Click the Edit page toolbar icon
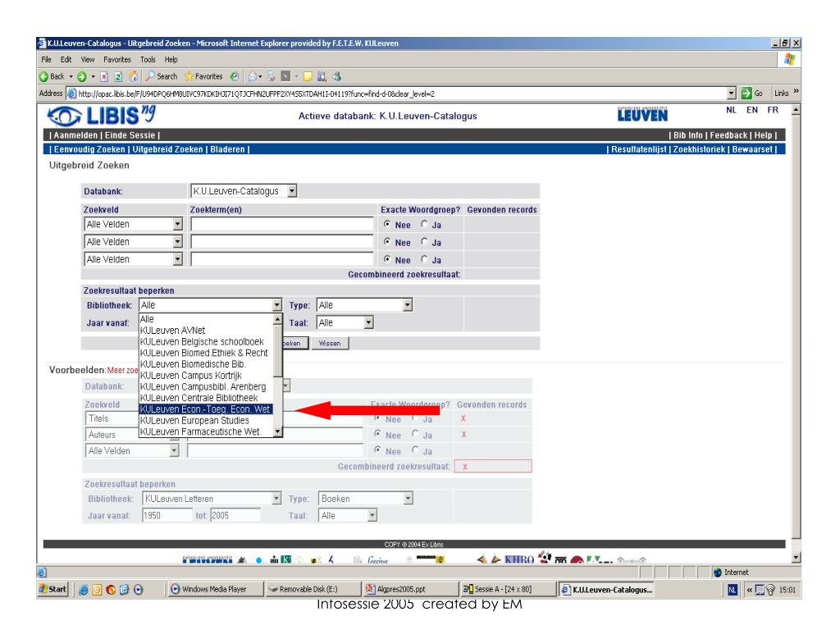The image size is (840, 630). click(285, 76)
